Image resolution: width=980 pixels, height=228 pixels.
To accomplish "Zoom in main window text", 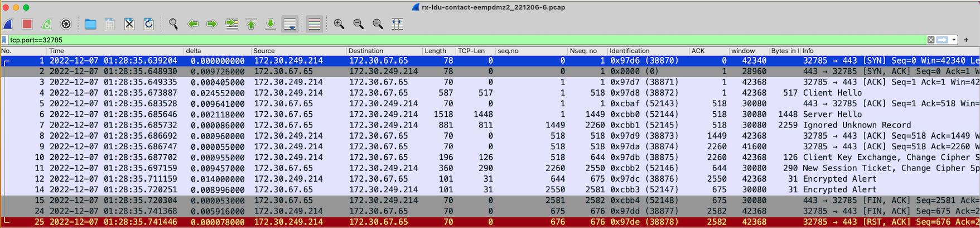I will [x=339, y=24].
